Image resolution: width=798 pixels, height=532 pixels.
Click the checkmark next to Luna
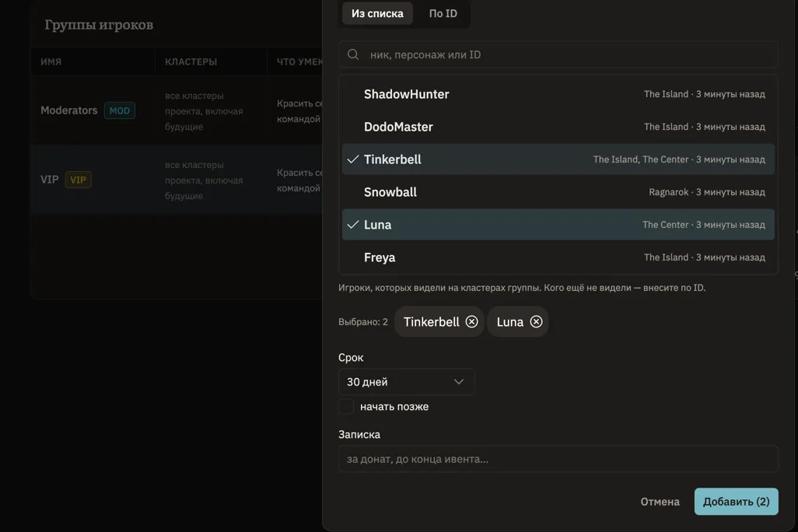(352, 225)
